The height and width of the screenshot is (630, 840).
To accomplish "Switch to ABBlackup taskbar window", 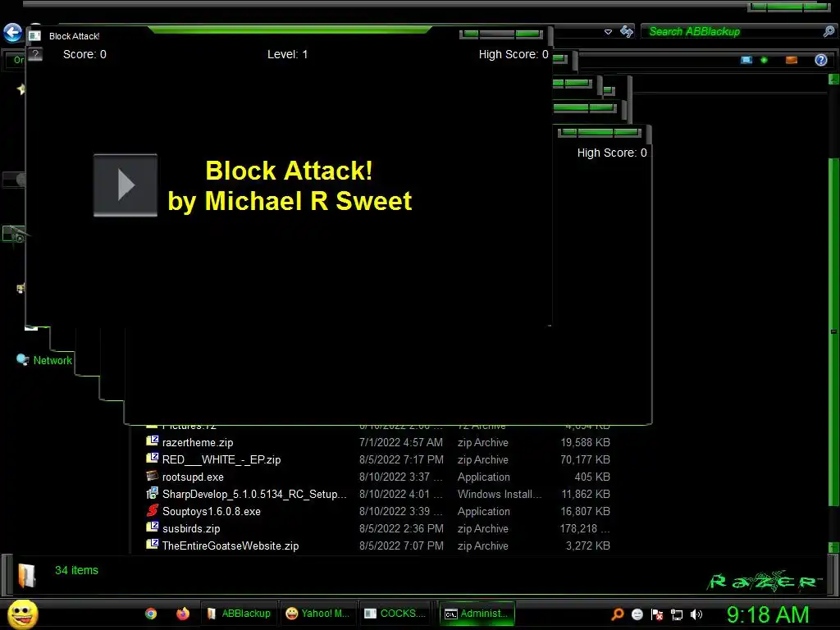I will (239, 614).
